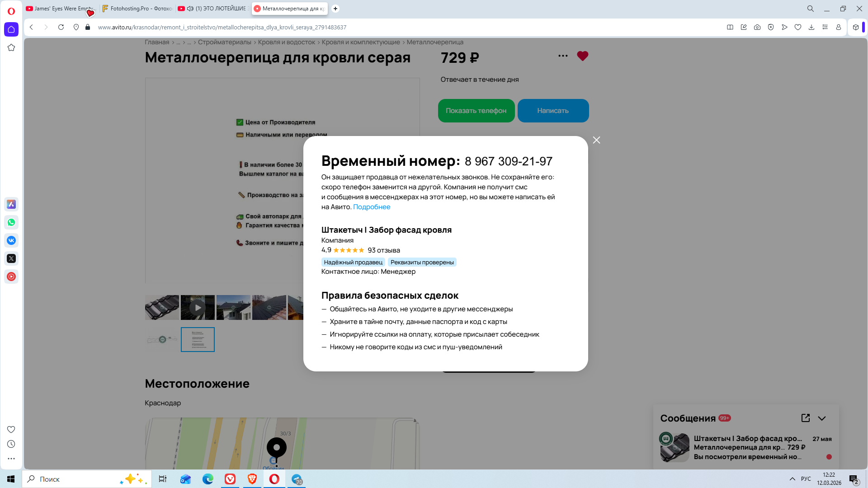This screenshot has height=488, width=868.
Task: Click the Opera snapshot camera icon
Action: click(757, 27)
